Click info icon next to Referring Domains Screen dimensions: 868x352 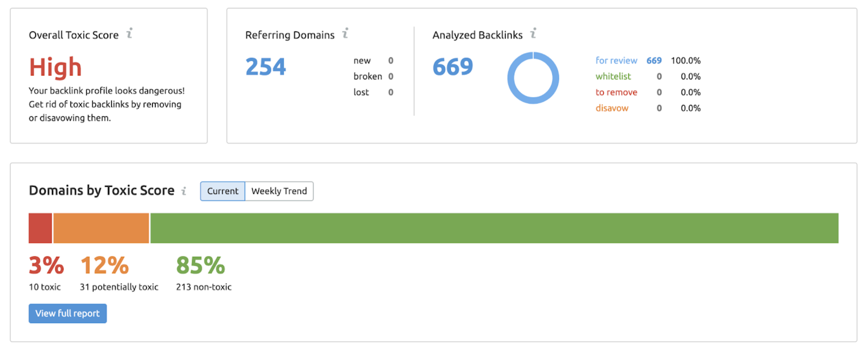pyautogui.click(x=345, y=34)
